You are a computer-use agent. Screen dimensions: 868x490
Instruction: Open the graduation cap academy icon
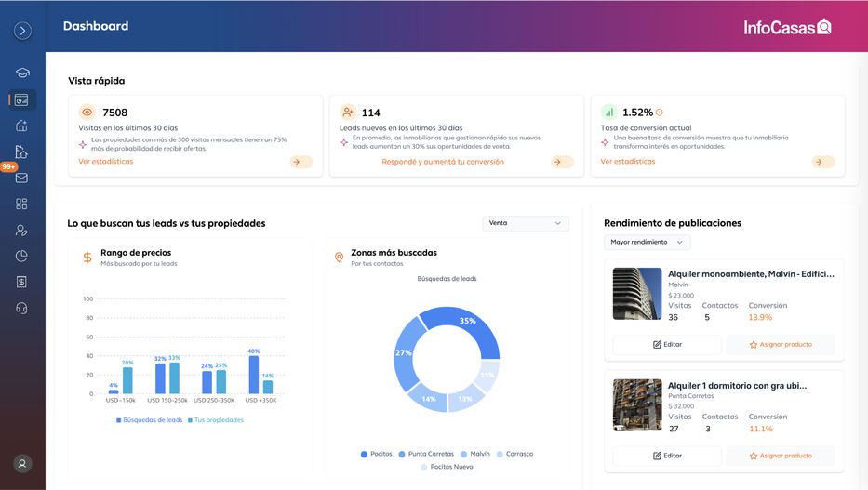coord(22,73)
